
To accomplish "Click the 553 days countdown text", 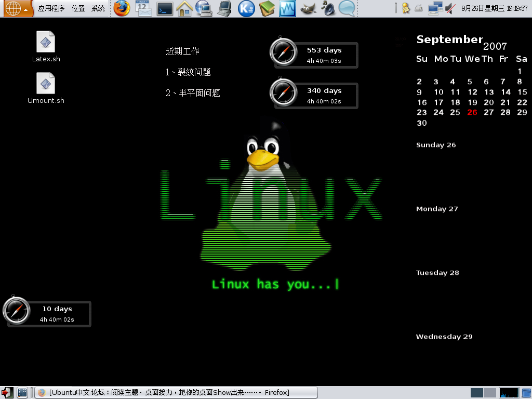I will (x=324, y=50).
